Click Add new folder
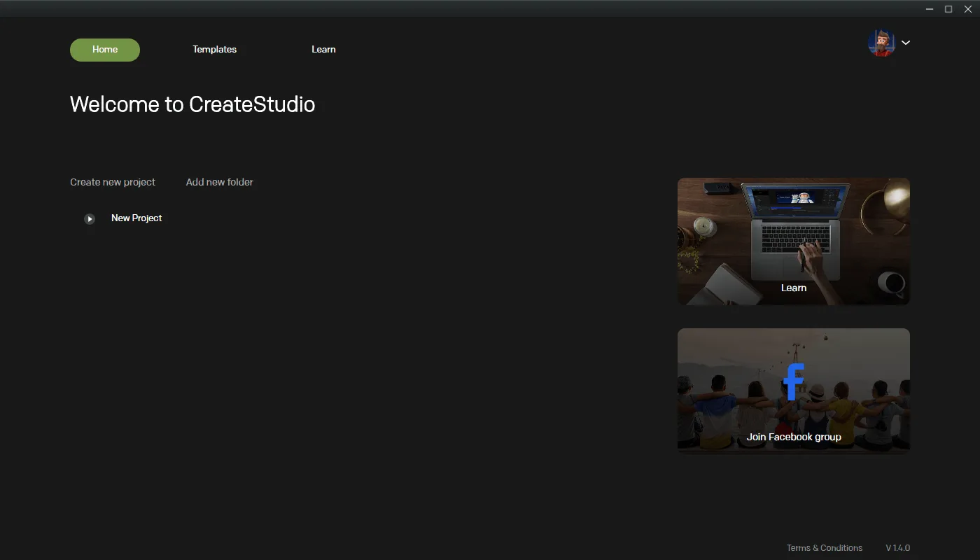The image size is (980, 560). click(220, 182)
